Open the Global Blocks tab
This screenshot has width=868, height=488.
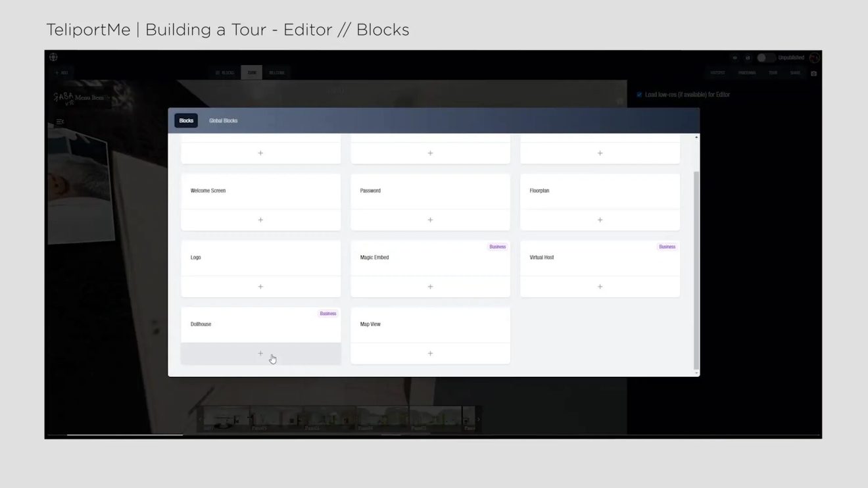(x=223, y=120)
